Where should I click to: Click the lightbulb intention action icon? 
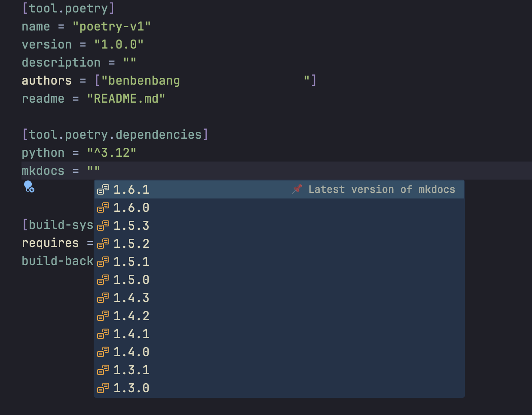[29, 186]
